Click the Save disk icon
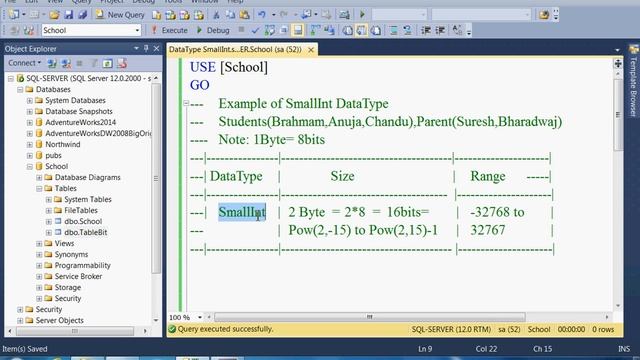 click(69, 15)
